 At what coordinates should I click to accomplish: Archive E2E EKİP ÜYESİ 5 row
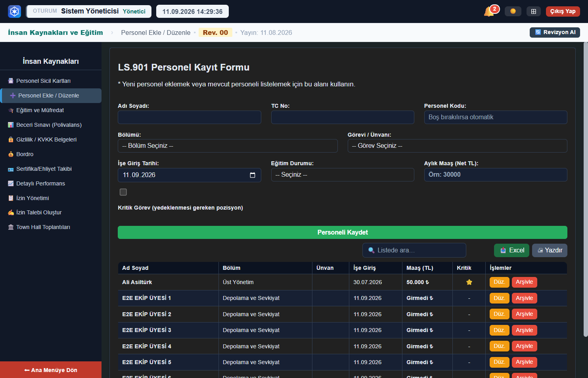pos(524,362)
